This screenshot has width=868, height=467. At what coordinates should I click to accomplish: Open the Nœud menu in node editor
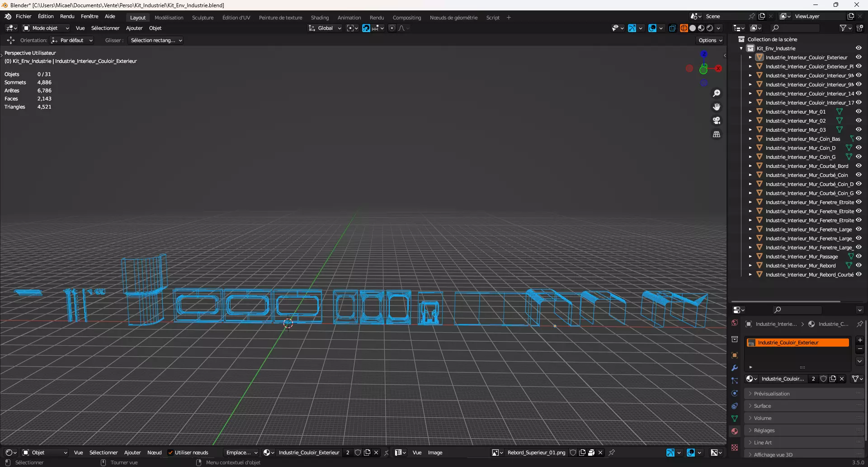pos(154,453)
